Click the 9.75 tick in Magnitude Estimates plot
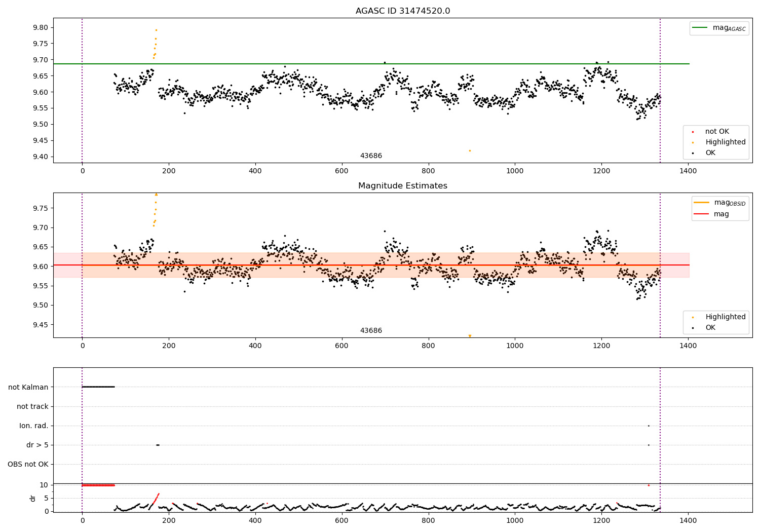 pos(41,208)
